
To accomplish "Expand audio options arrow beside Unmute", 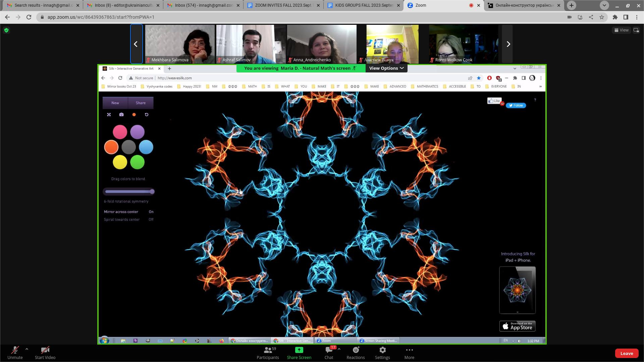I will point(27,349).
